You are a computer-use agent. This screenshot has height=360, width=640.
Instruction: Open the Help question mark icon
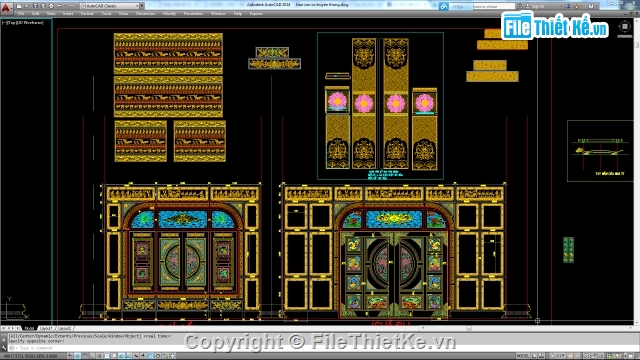click(x=591, y=6)
